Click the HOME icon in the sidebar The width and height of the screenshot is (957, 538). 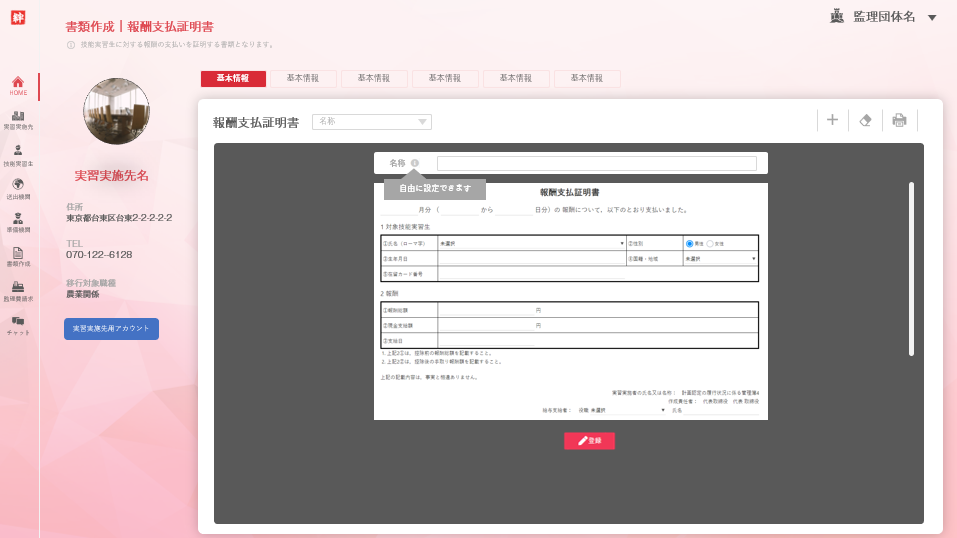[18, 82]
